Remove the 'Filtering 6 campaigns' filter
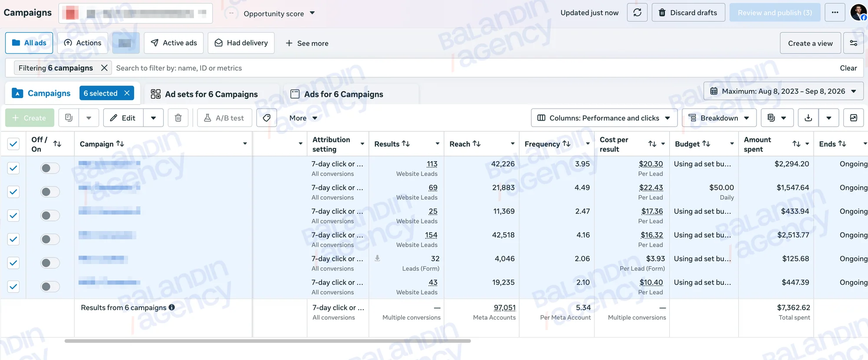Image resolution: width=868 pixels, height=360 pixels. 104,68
